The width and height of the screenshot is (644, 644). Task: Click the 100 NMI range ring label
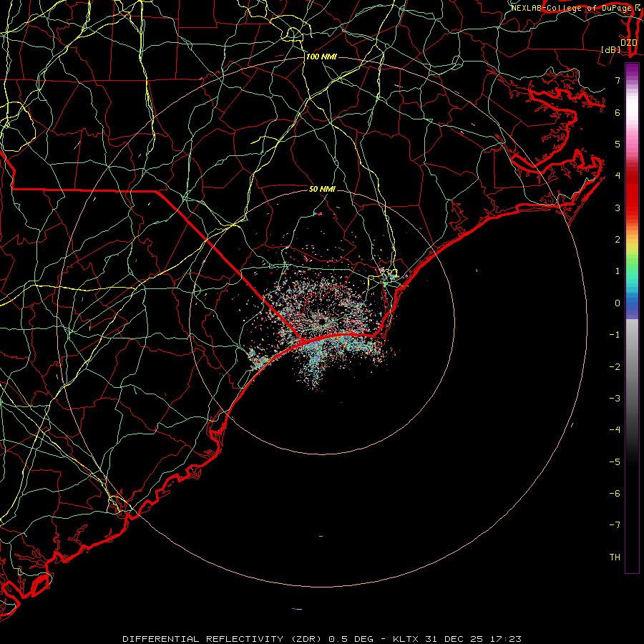click(x=321, y=57)
